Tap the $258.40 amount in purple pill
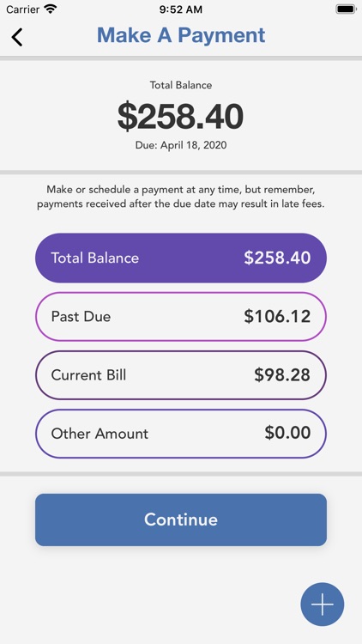The image size is (362, 644). [277, 258]
